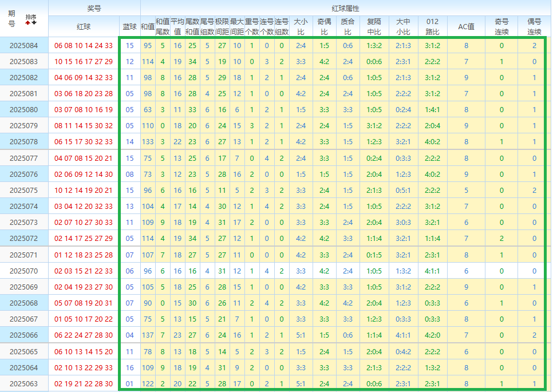The width and height of the screenshot is (553, 392).
Task: Click red balls 02 04 19 23 27 30
Action: (x=84, y=287)
